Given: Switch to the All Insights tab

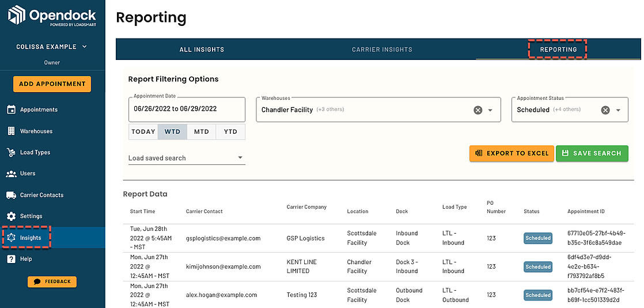Looking at the screenshot, I should pos(202,50).
